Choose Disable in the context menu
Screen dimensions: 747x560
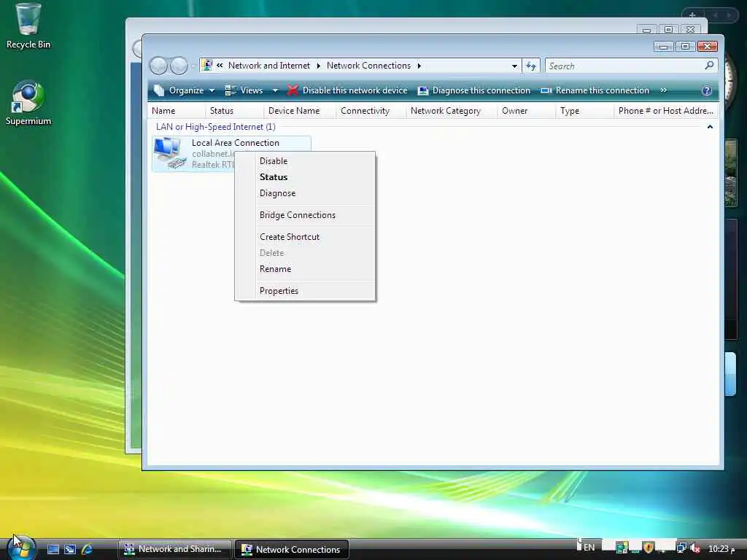click(305, 161)
